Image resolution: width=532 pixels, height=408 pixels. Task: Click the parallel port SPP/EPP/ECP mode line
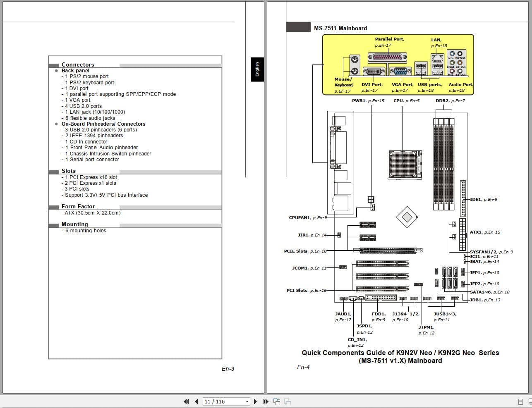[119, 94]
